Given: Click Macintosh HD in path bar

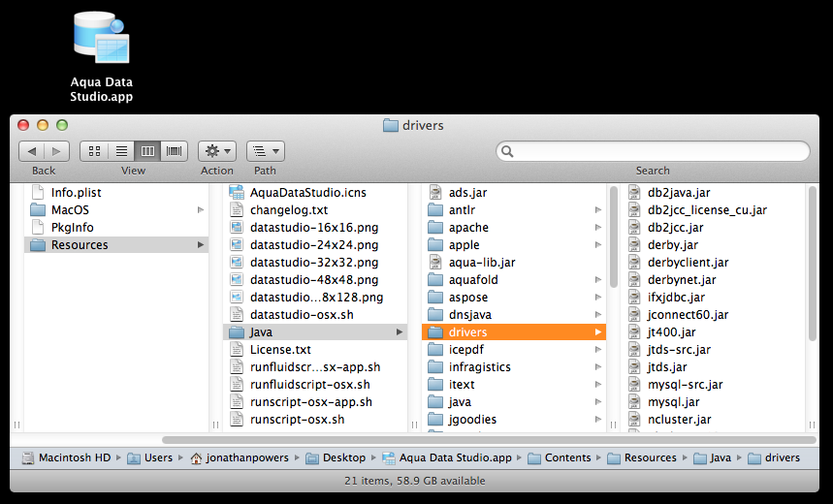Looking at the screenshot, I should [66, 457].
